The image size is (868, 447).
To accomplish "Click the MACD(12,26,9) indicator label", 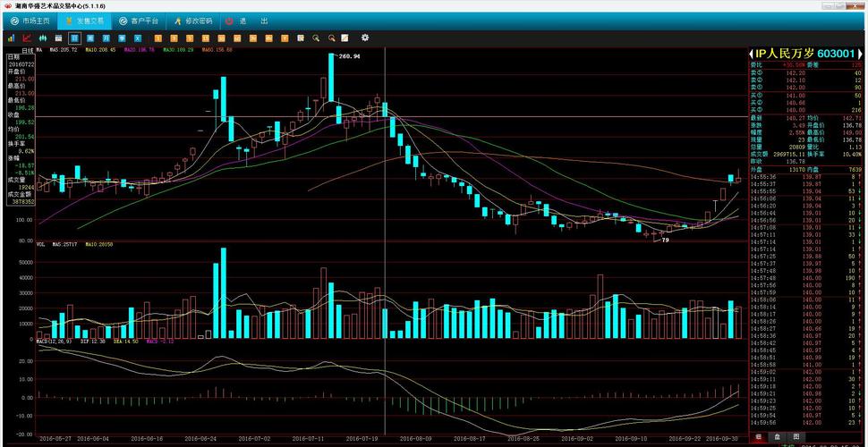I will pos(54,342).
